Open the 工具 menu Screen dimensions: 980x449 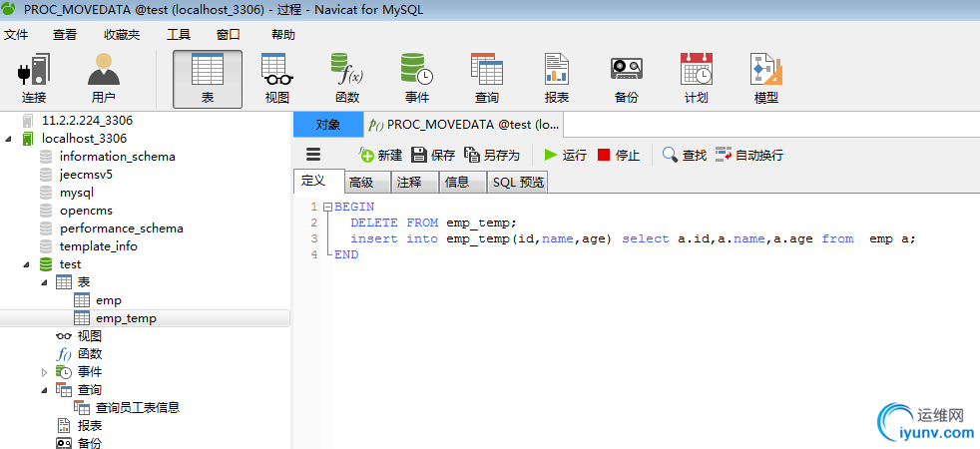tap(178, 35)
